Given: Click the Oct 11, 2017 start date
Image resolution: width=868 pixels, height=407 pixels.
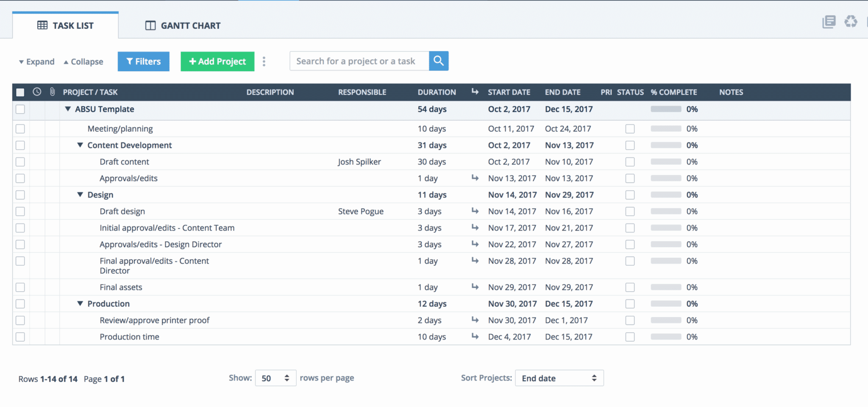Looking at the screenshot, I should [x=511, y=128].
